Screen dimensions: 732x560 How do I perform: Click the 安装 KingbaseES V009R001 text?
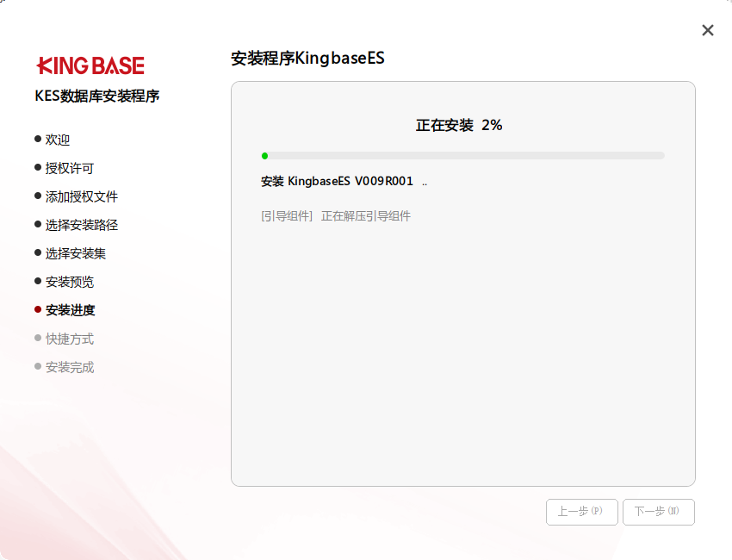[x=337, y=181]
